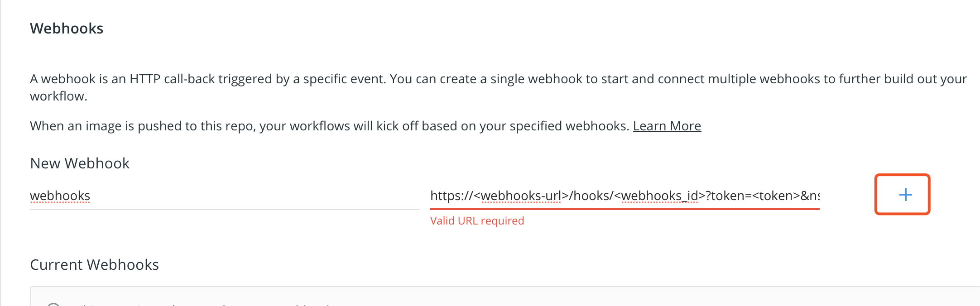Select the 'Valid URL required' error message
This screenshot has width=980, height=306.
tap(477, 220)
